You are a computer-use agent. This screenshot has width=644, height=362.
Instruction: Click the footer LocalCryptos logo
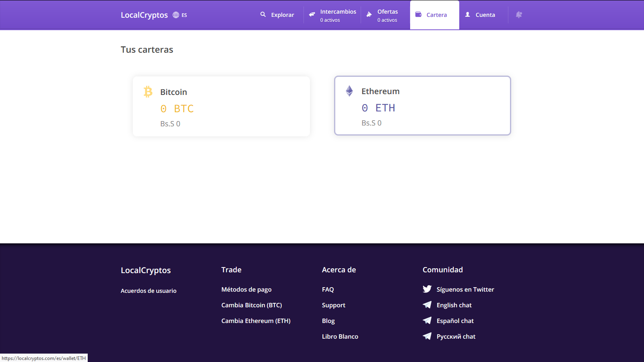(146, 270)
